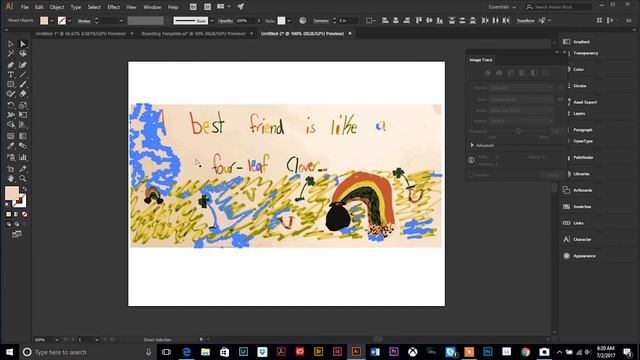This screenshot has width=640, height=360.
Task: Select the Paintbrush tool
Action: tap(23, 84)
